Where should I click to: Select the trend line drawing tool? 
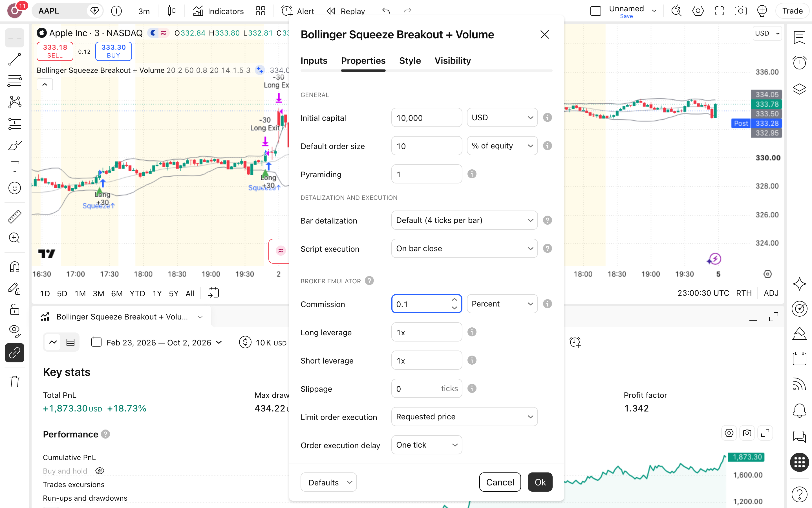pos(14,59)
